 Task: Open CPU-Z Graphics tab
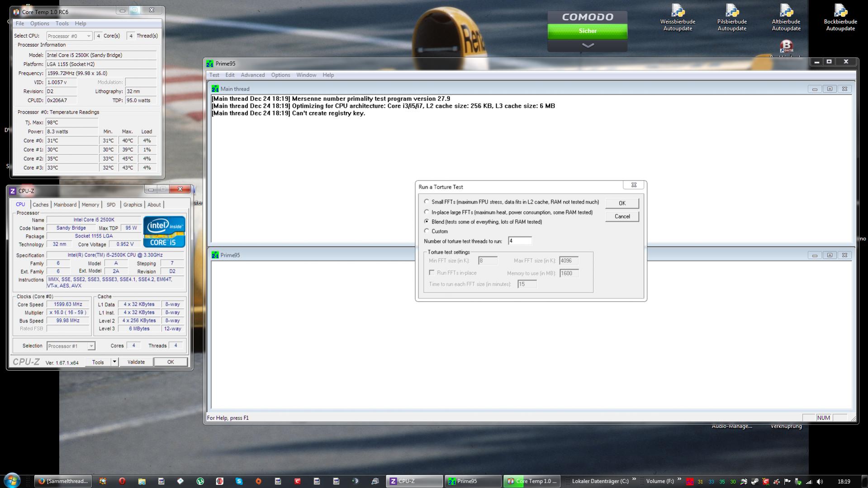pyautogui.click(x=133, y=205)
